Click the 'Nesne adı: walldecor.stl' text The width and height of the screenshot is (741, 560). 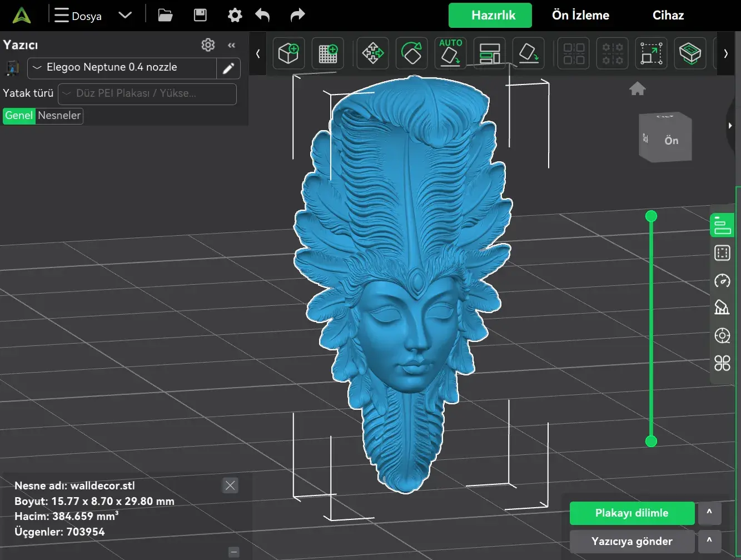[74, 486]
